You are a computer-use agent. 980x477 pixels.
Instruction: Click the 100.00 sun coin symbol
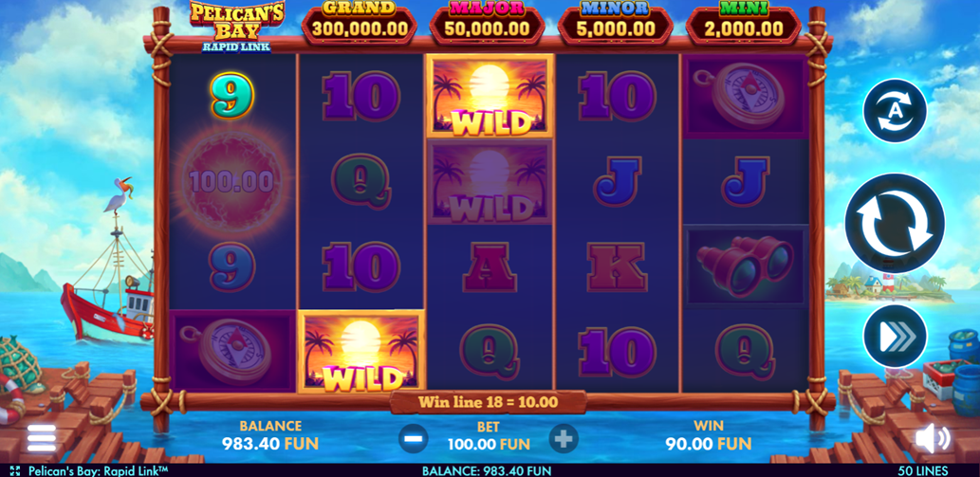pyautogui.click(x=231, y=182)
